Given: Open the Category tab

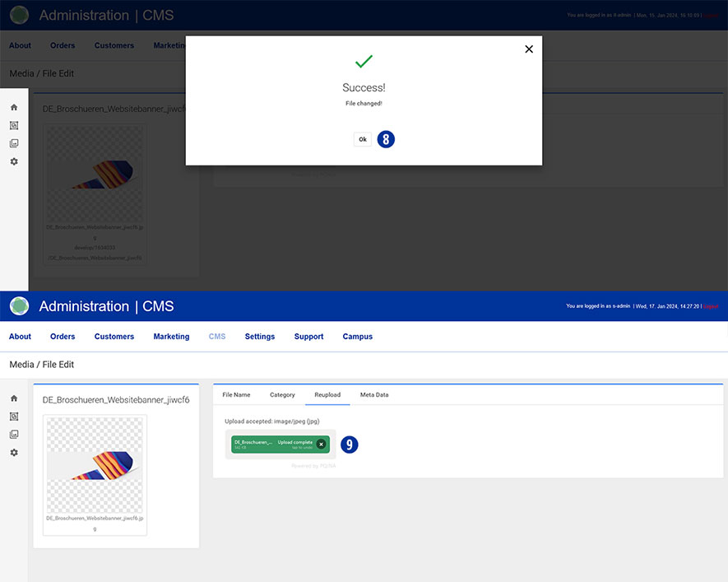Looking at the screenshot, I should (x=282, y=395).
